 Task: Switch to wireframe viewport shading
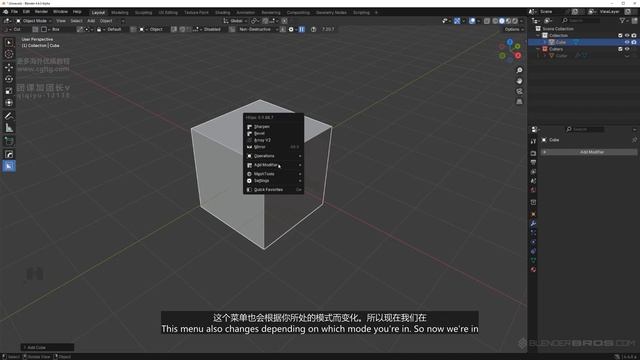coord(495,21)
